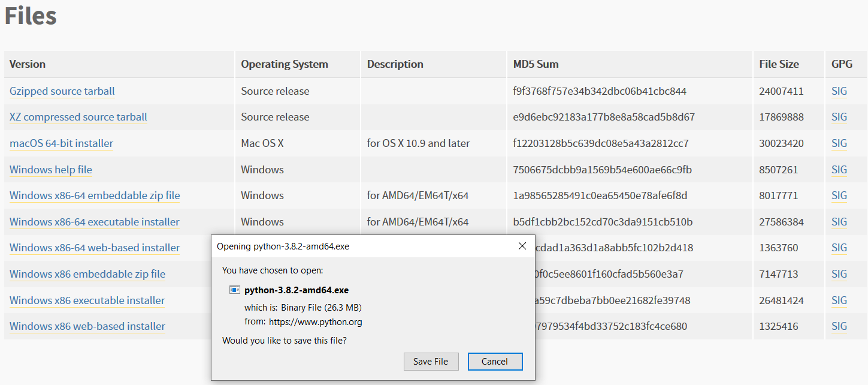The height and width of the screenshot is (385, 868).
Task: Open the Gzipped source tarball link
Action: coord(62,91)
